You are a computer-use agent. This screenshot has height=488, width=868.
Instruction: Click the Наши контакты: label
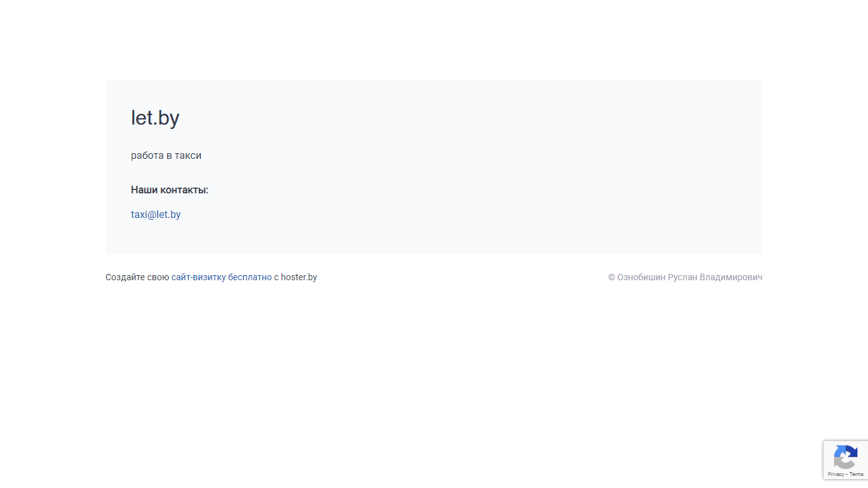[170, 190]
